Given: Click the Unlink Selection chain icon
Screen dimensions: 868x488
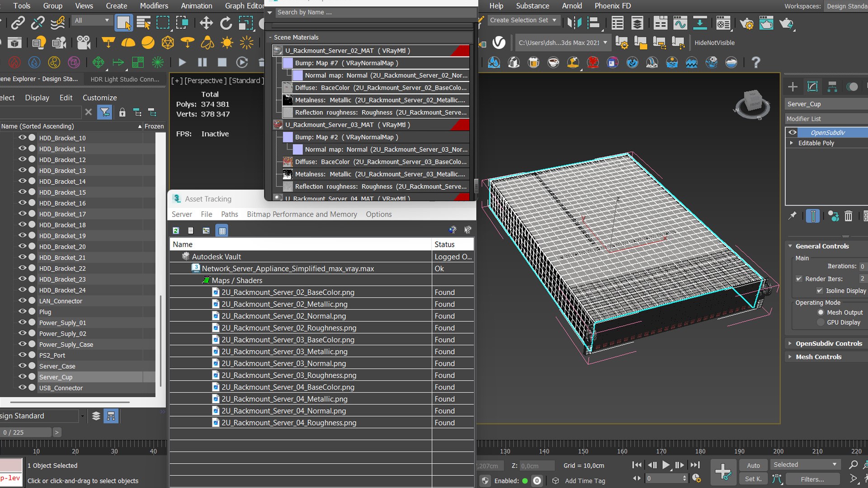Looking at the screenshot, I should click(38, 23).
